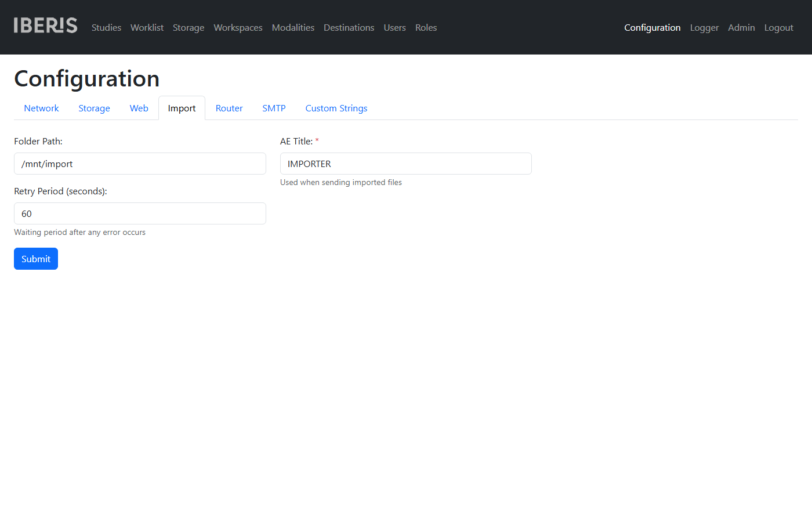
Task: Open the Logger page
Action: (x=704, y=27)
